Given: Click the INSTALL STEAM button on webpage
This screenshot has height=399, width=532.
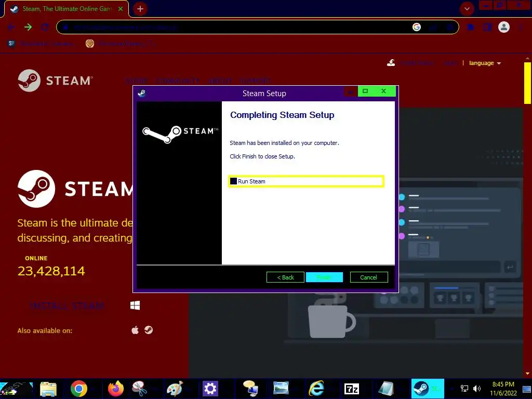Looking at the screenshot, I should (67, 305).
